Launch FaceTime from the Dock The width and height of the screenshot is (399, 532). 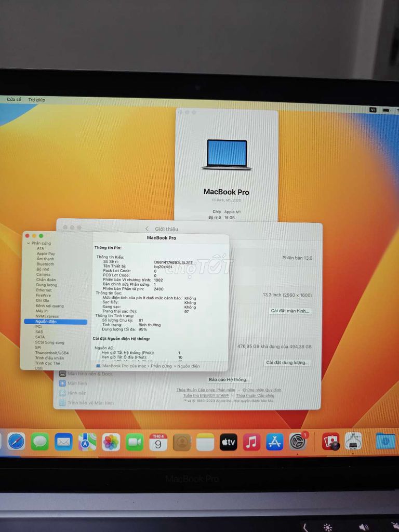click(x=135, y=442)
